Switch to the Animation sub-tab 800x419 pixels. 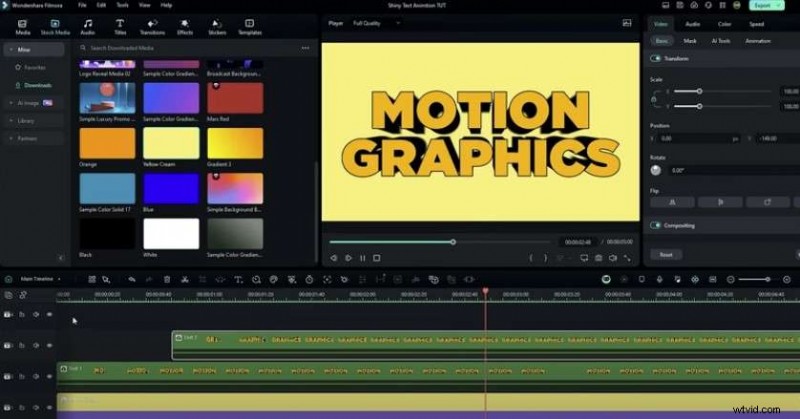pyautogui.click(x=758, y=41)
